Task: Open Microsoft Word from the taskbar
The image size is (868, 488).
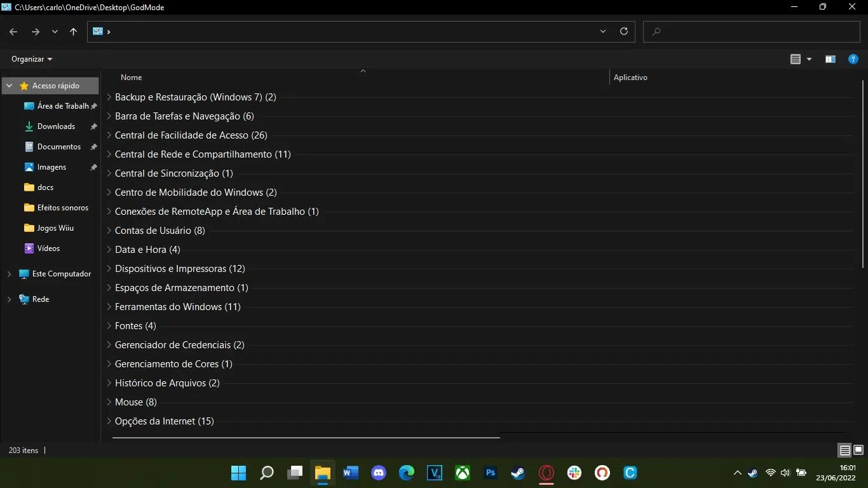Action: 350,473
